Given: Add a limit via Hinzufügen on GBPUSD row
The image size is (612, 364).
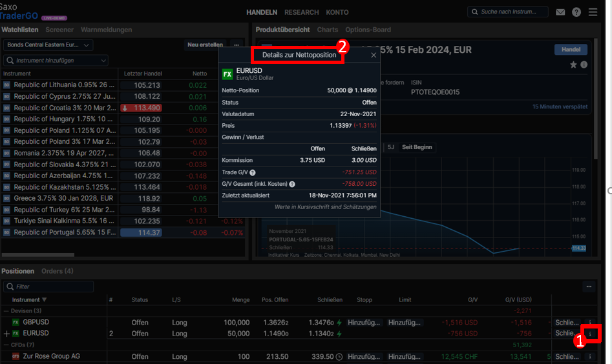Looking at the screenshot, I should (405, 323).
